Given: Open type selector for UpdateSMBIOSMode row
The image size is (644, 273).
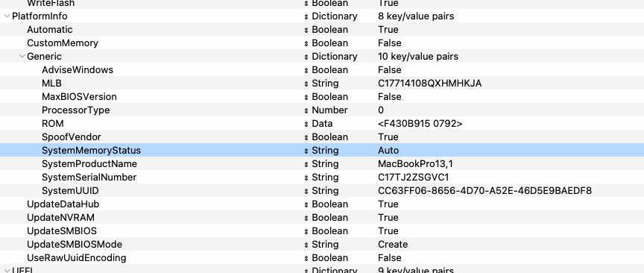Looking at the screenshot, I should pyautogui.click(x=306, y=245).
